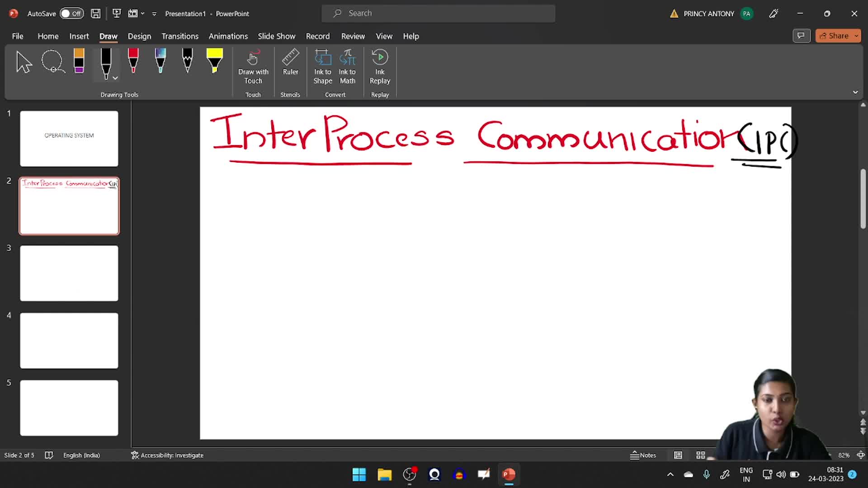Select the yellow highlighter
The width and height of the screenshot is (868, 488).
(214, 62)
